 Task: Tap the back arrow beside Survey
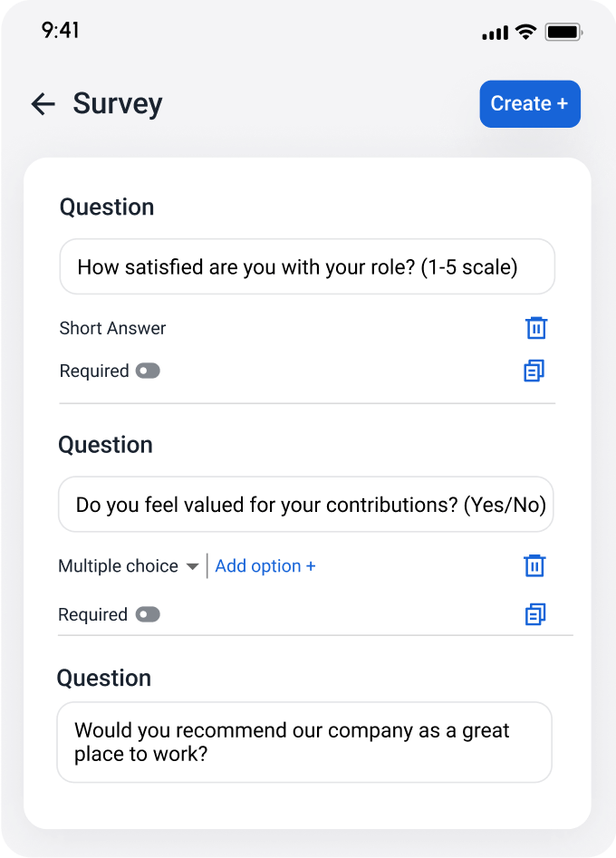43,104
